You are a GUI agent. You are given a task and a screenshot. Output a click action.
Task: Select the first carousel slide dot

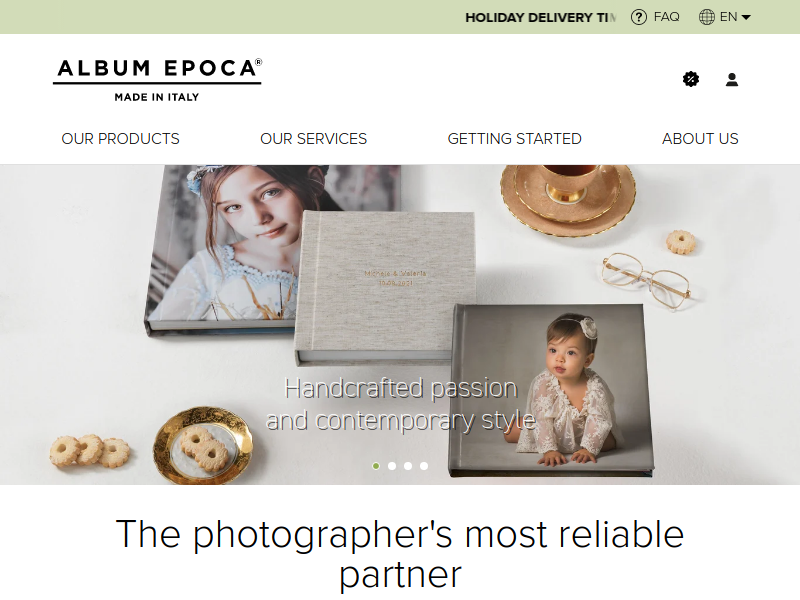click(376, 466)
